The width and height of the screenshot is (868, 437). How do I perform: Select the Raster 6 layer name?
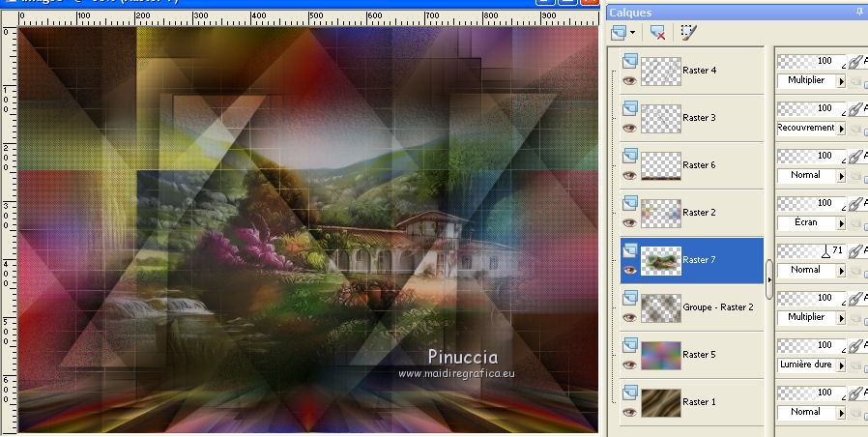[699, 165]
